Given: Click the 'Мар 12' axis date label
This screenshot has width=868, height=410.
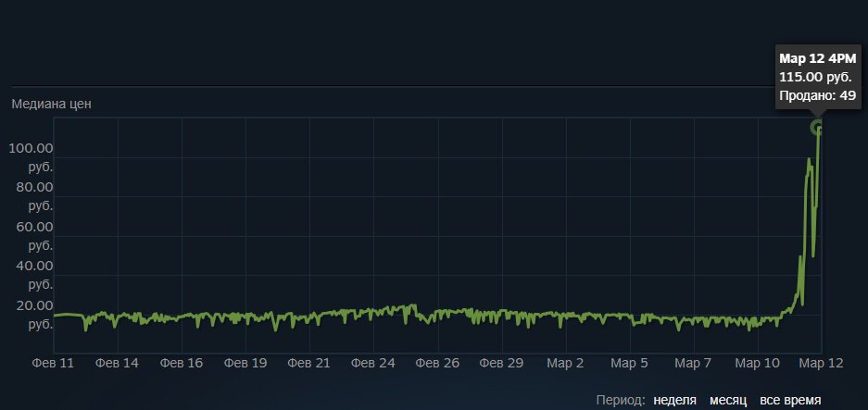Looking at the screenshot, I should pyautogui.click(x=822, y=363).
